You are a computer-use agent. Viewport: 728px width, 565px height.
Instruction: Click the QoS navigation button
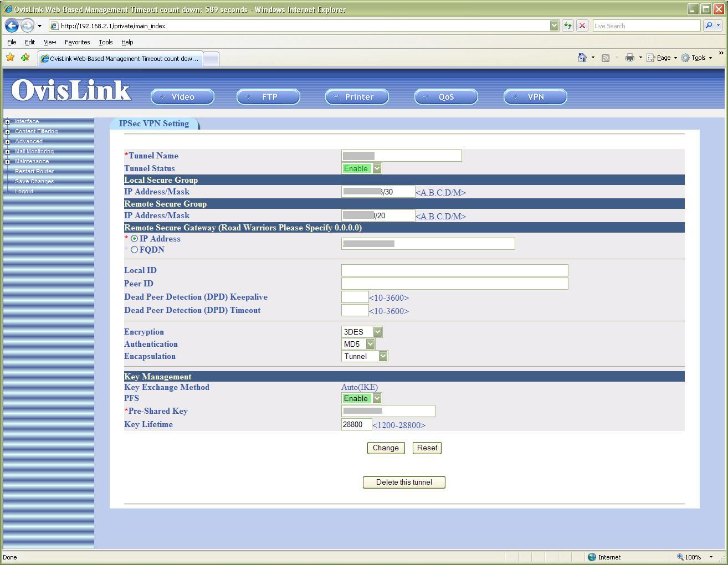[x=446, y=97]
